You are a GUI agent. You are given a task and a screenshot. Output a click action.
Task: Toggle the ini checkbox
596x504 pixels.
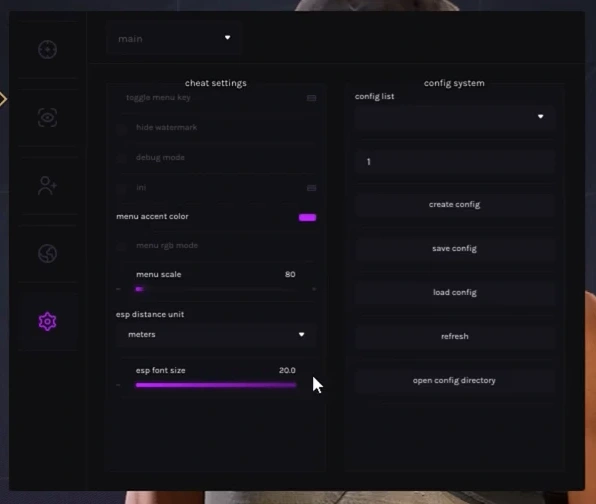[121, 188]
